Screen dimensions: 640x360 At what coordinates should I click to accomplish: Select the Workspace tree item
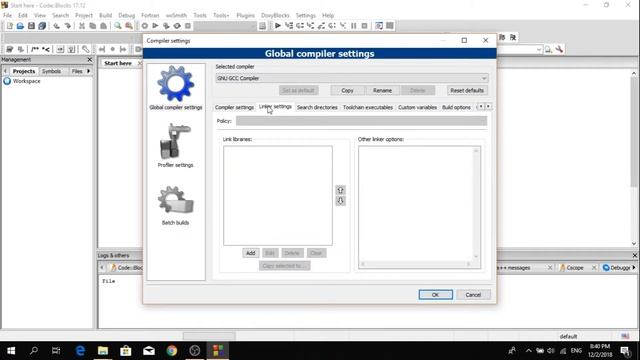coord(27,81)
